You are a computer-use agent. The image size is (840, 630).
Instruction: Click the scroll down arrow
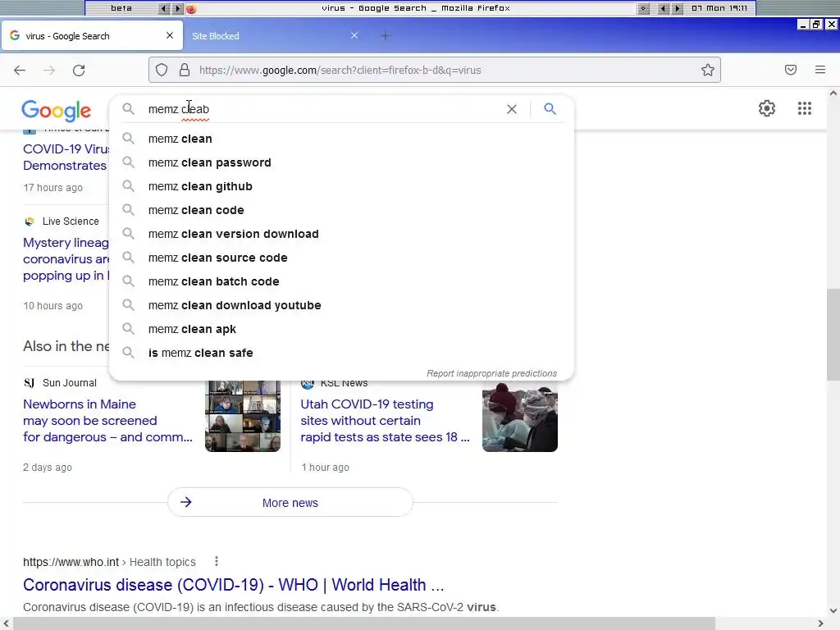point(833,610)
